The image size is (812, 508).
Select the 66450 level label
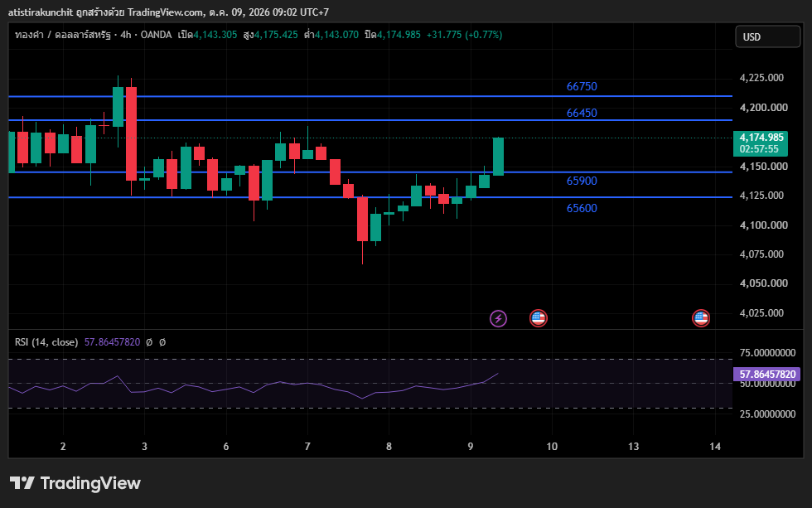[582, 113]
